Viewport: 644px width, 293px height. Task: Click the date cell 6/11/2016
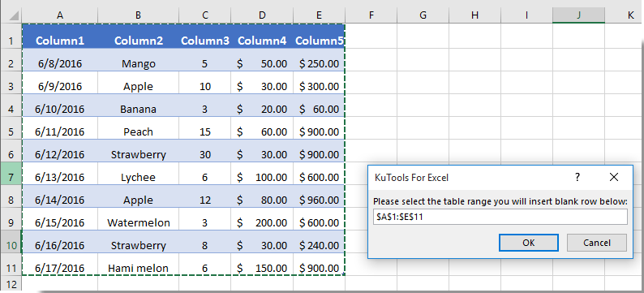tap(60, 127)
